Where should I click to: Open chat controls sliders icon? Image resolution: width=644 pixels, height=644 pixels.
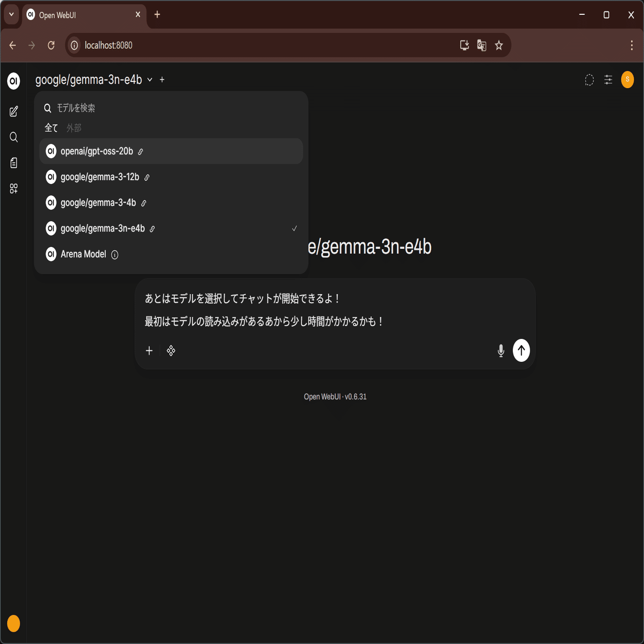click(608, 80)
